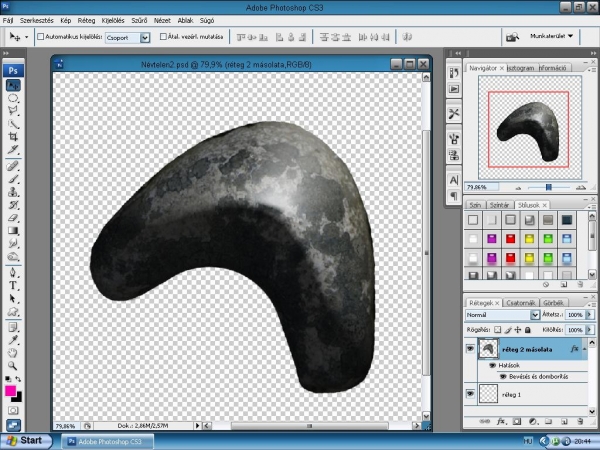
Task: Open the Áttetsz. opacity slider arrow
Action: point(589,315)
